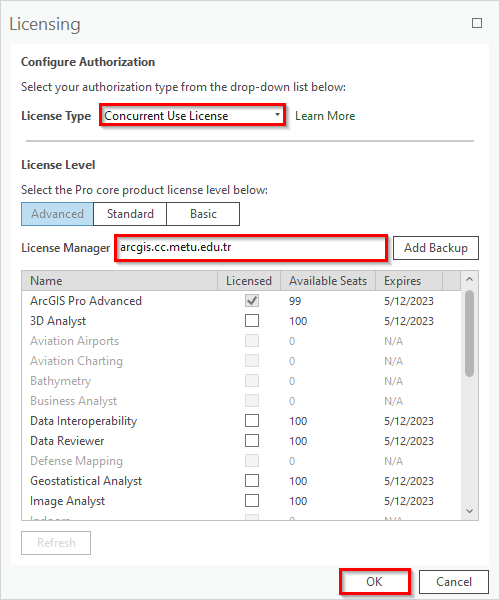Image resolution: width=500 pixels, height=600 pixels.
Task: Click the License Manager input field
Action: [x=251, y=248]
